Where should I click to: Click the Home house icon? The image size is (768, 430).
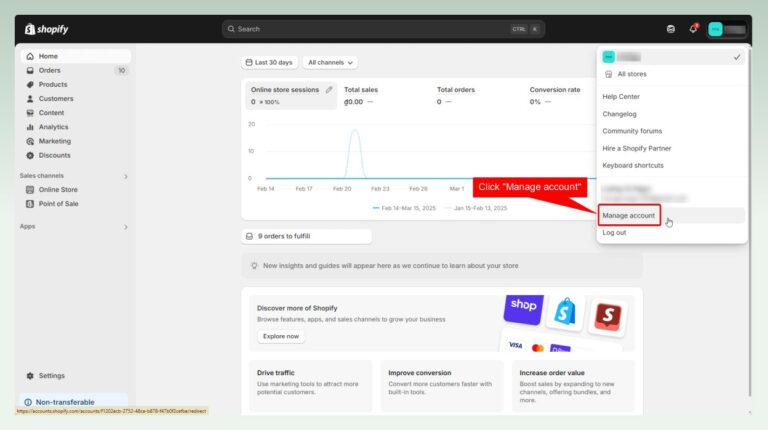click(x=30, y=56)
